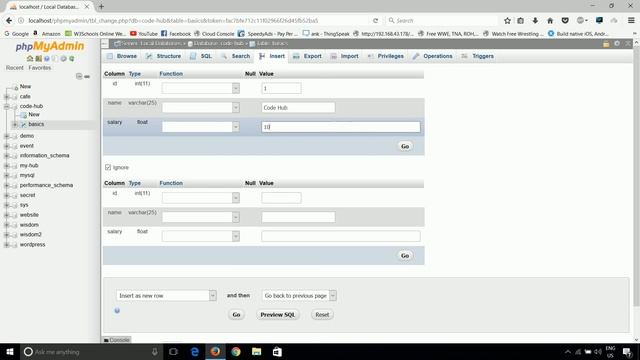Open navigation panel settings gear icon
Screen dimensions: 640x360
coord(63,59)
